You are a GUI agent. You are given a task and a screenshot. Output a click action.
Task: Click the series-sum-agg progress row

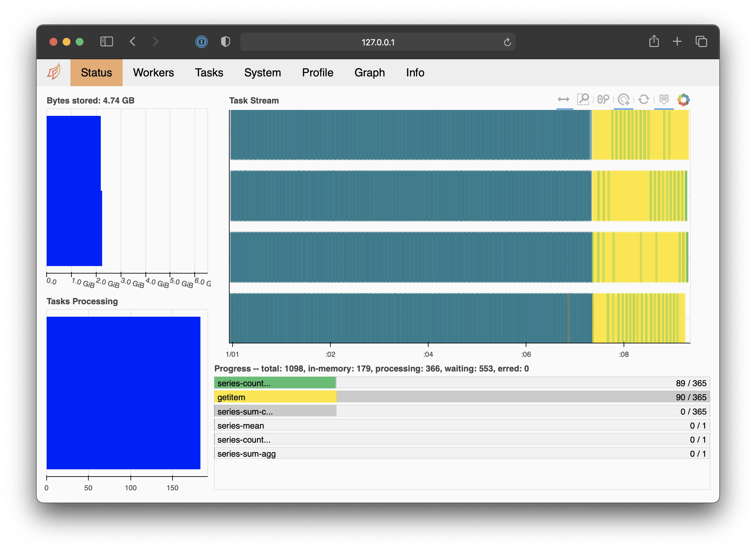pyautogui.click(x=462, y=454)
